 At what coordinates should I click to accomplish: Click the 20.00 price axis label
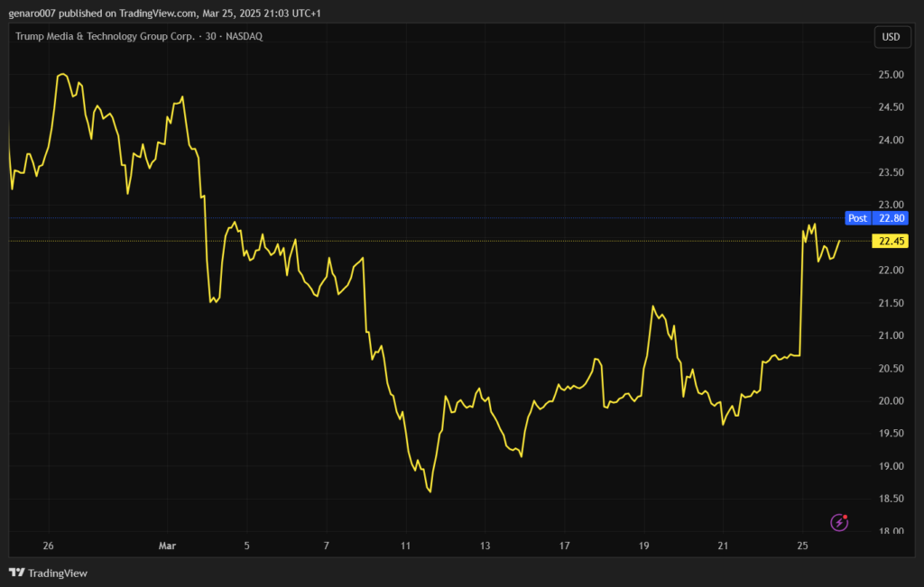click(891, 401)
